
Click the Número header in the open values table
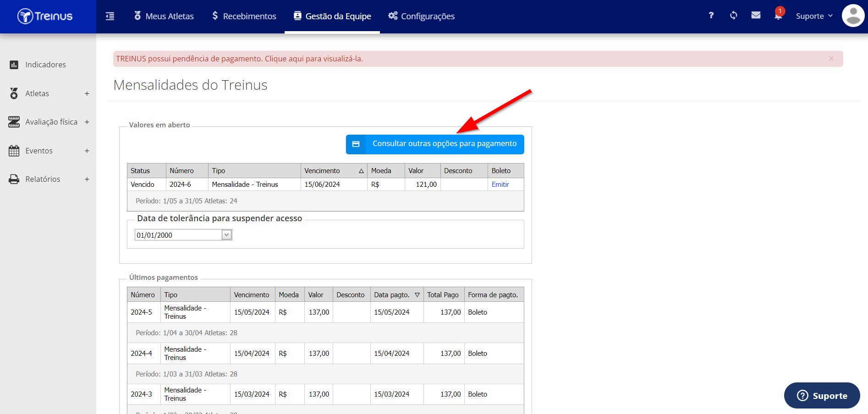coord(187,171)
